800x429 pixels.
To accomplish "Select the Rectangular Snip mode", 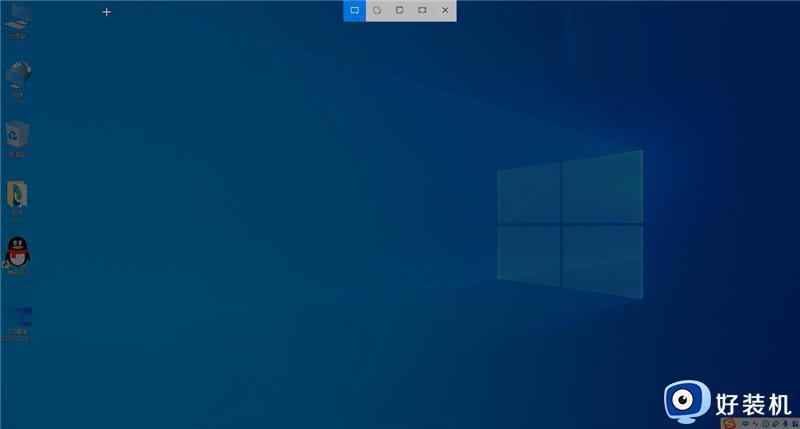I will pyautogui.click(x=354, y=10).
